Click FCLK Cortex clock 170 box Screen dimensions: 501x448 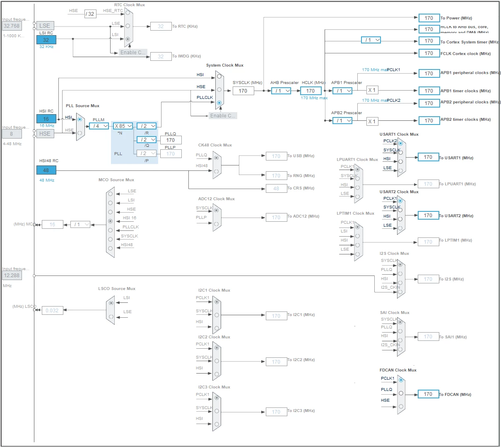(429, 53)
